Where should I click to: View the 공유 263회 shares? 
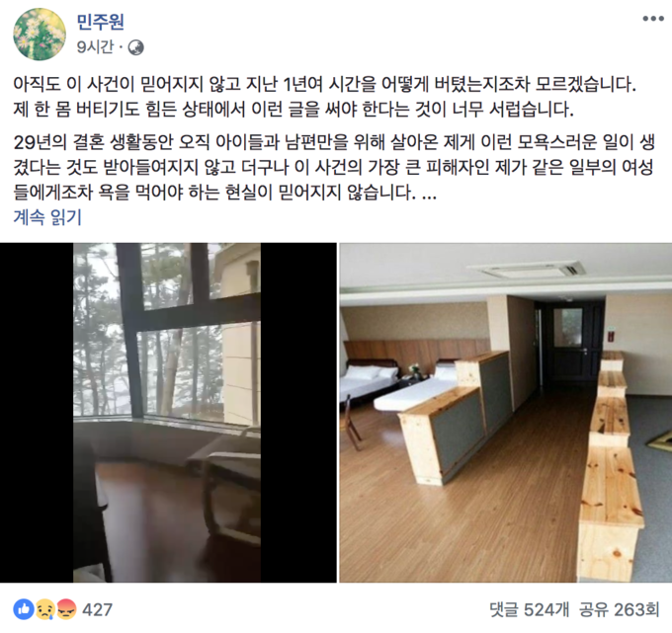click(620, 609)
